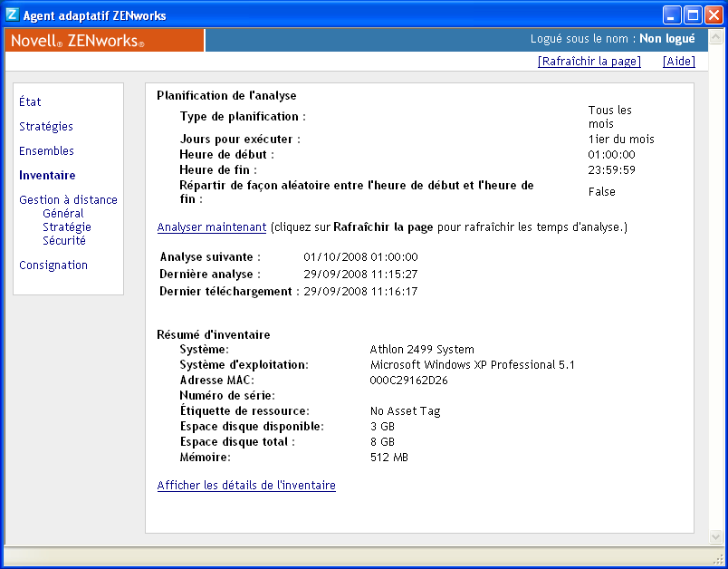Click the 'Non logué' login status
Screen dimensions: 728x569
pos(667,39)
